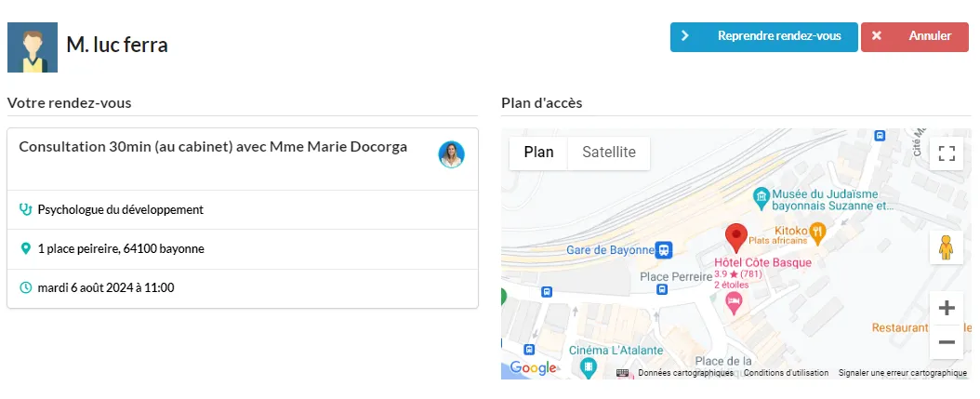The image size is (980, 399).
Task: Click the Hôtel Côte Basque bed icon
Action: point(734,300)
